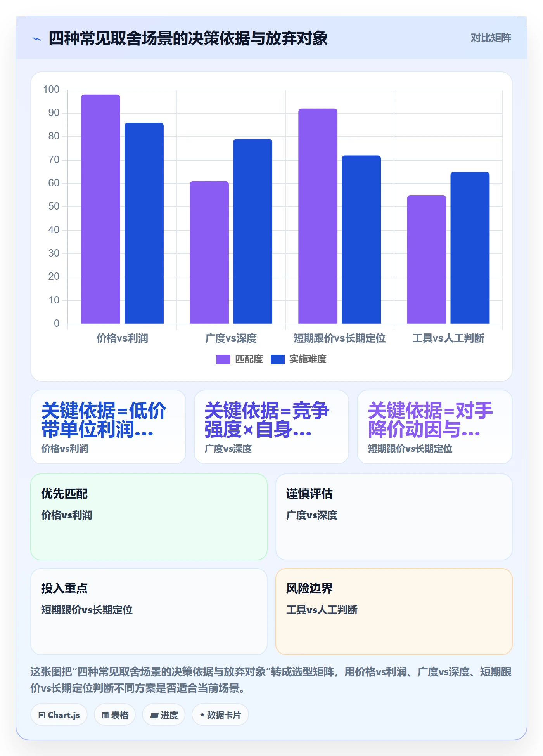Click the 50 tick on the y-axis
543x756 pixels.
54,206
